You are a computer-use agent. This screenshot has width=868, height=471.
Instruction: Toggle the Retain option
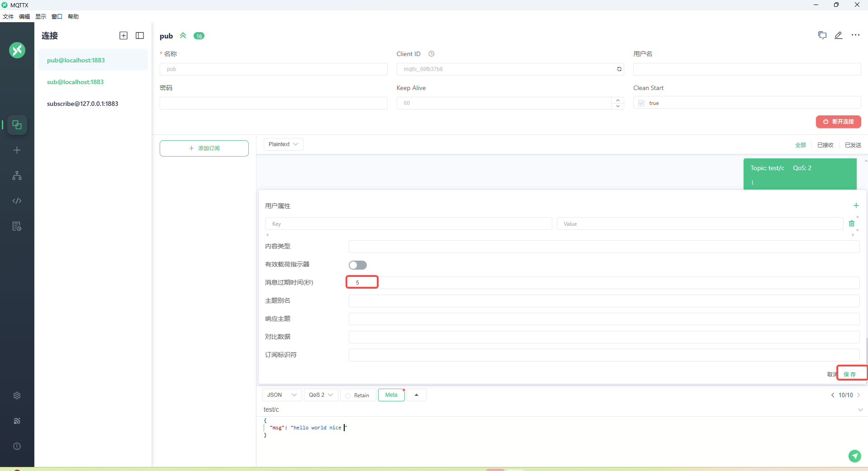[x=357, y=395]
